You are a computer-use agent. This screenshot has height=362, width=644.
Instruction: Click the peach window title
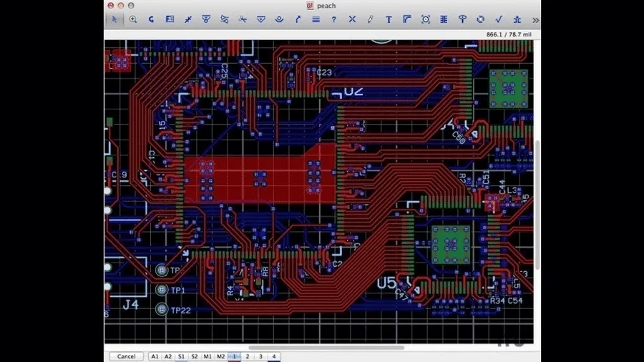[326, 6]
